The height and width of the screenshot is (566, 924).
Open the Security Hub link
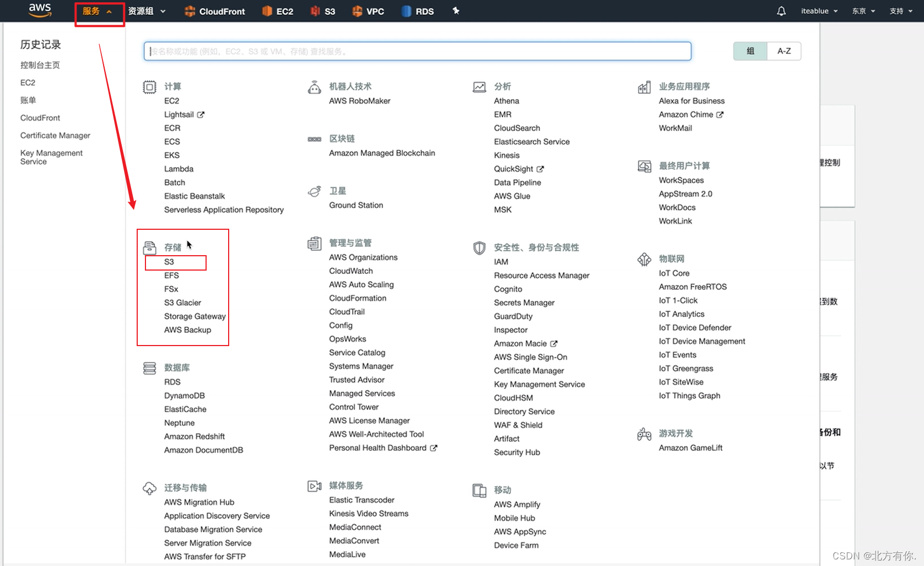[517, 452]
